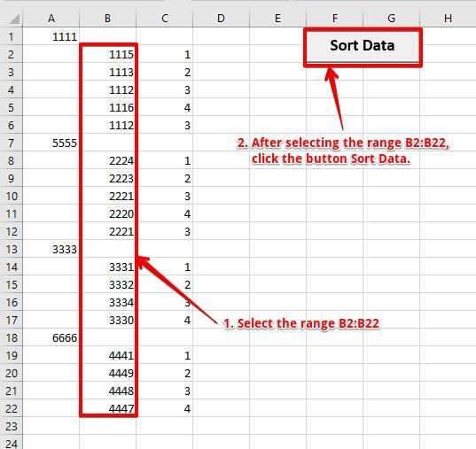
Task: Click cell A18 containing 6666
Action: click(x=51, y=337)
